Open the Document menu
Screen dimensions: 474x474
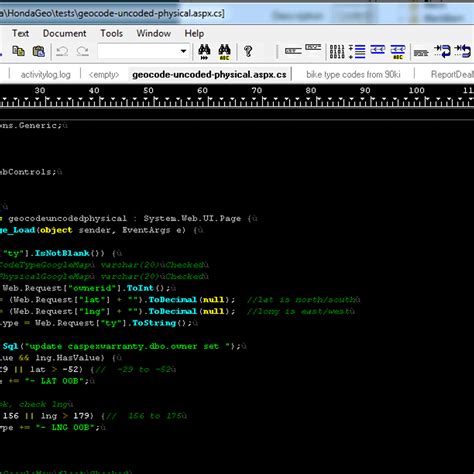pyautogui.click(x=64, y=33)
